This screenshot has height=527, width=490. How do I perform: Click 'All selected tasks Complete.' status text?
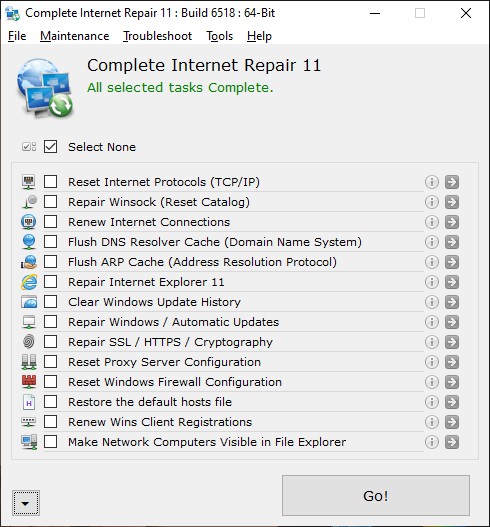point(180,88)
